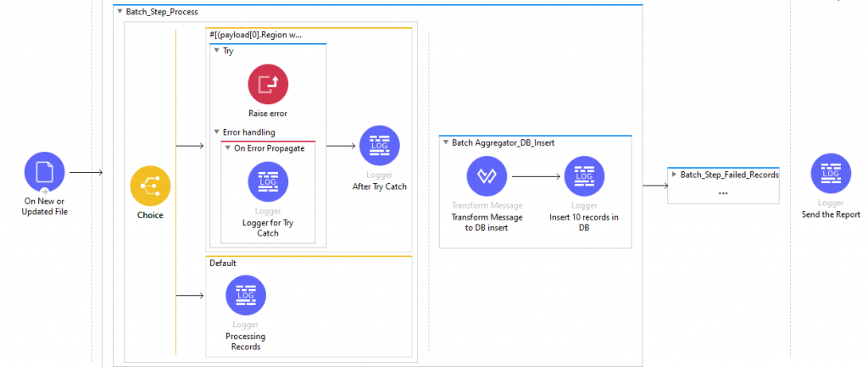Open the Transform Message to DB insert icon
This screenshot has height=367, width=868.
tap(487, 176)
